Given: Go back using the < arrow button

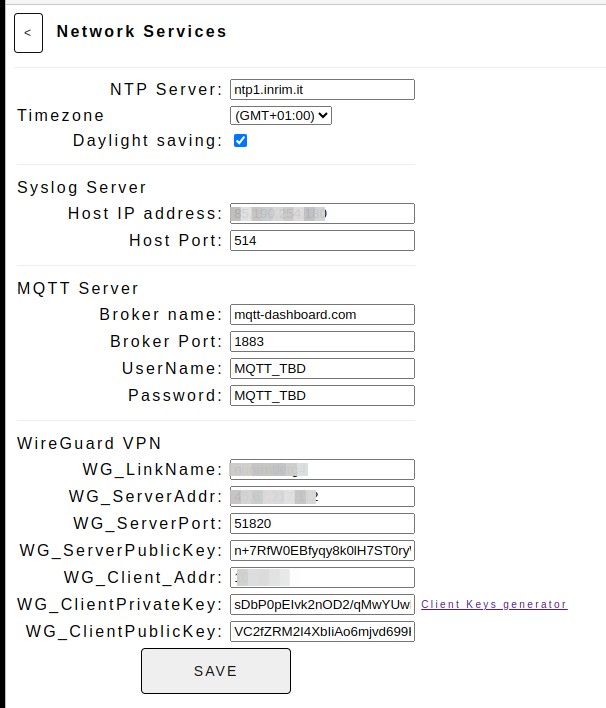Looking at the screenshot, I should [28, 33].
